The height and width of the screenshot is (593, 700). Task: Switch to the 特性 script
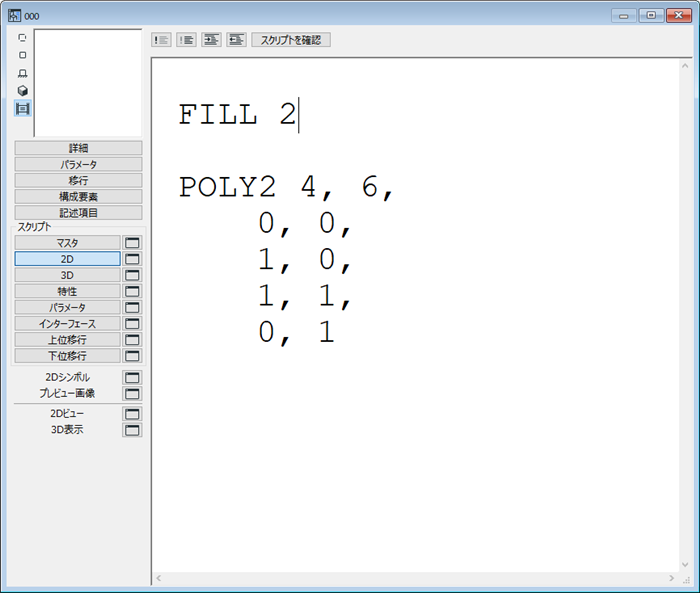[67, 291]
